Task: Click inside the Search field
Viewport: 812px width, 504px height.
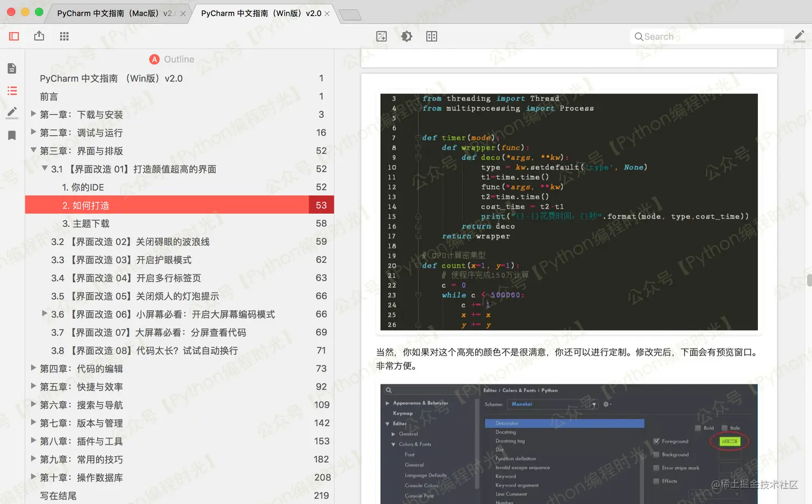Action: (x=707, y=36)
